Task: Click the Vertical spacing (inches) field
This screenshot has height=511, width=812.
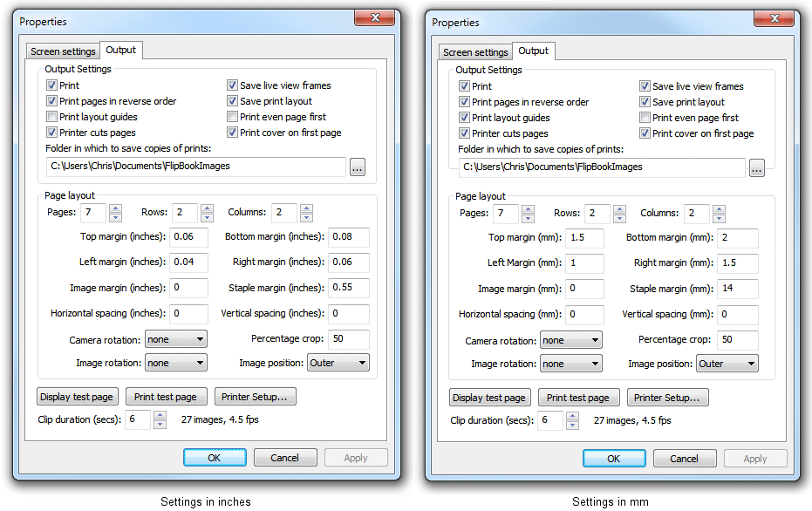Action: [x=349, y=314]
